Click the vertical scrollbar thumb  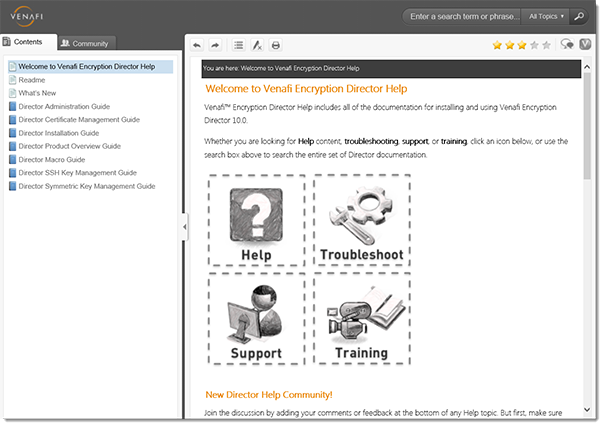(587, 126)
